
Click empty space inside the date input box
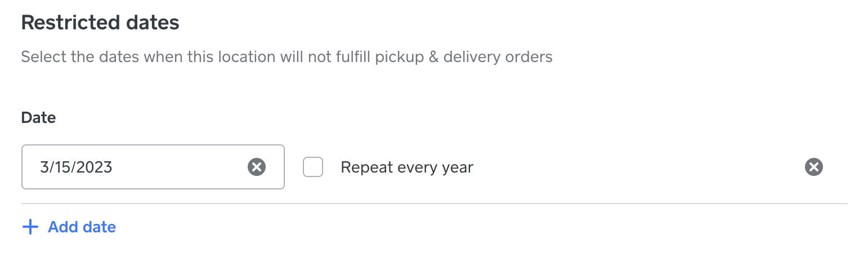click(180, 167)
